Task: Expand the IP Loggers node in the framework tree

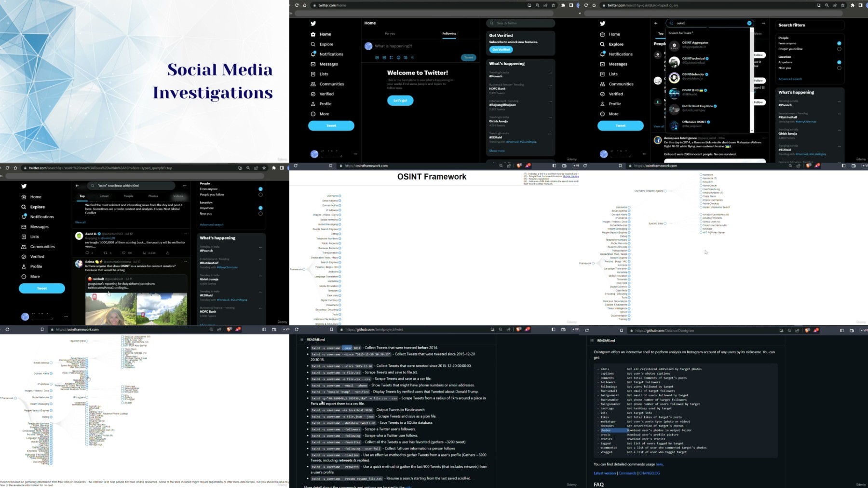Action: click(87, 398)
